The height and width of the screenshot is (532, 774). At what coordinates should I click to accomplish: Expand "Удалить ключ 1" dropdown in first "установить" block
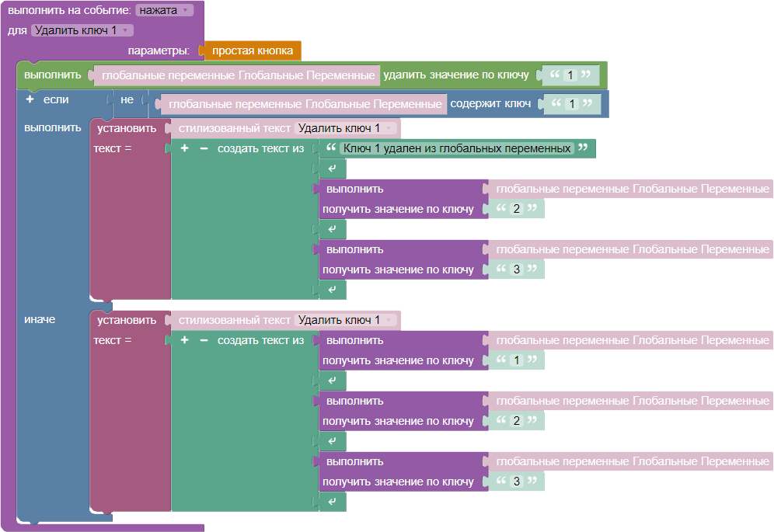(346, 128)
